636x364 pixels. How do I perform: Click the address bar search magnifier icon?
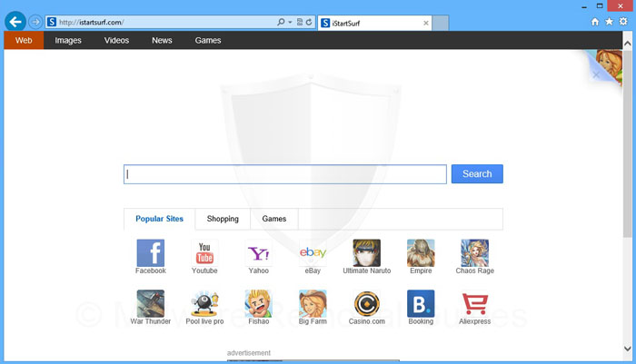coord(281,22)
